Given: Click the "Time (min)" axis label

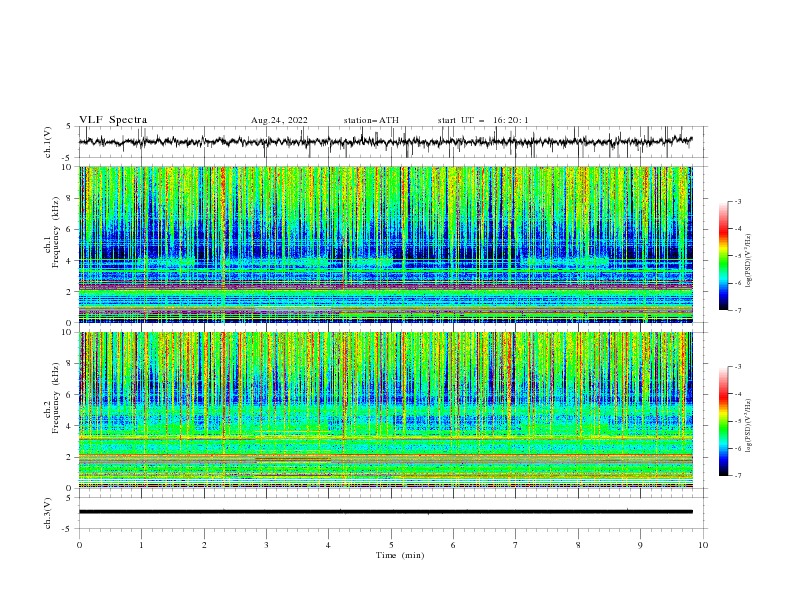Looking at the screenshot, I should click(400, 555).
